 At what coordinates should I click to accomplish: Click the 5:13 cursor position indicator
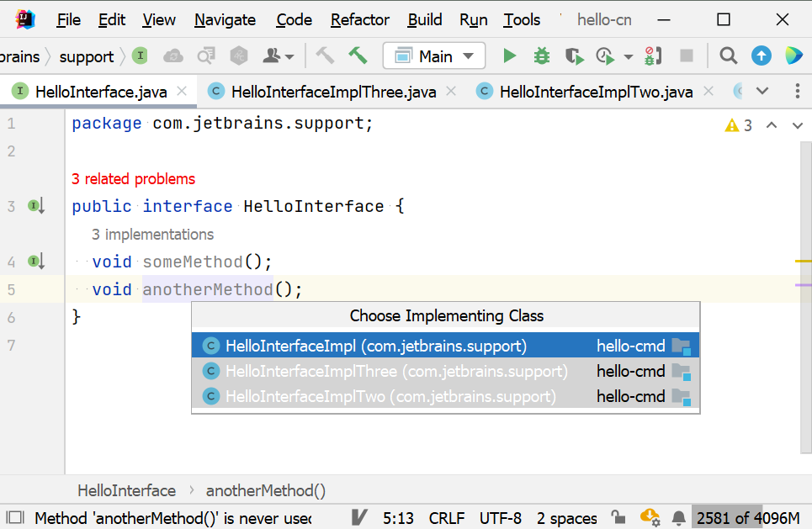pyautogui.click(x=398, y=518)
